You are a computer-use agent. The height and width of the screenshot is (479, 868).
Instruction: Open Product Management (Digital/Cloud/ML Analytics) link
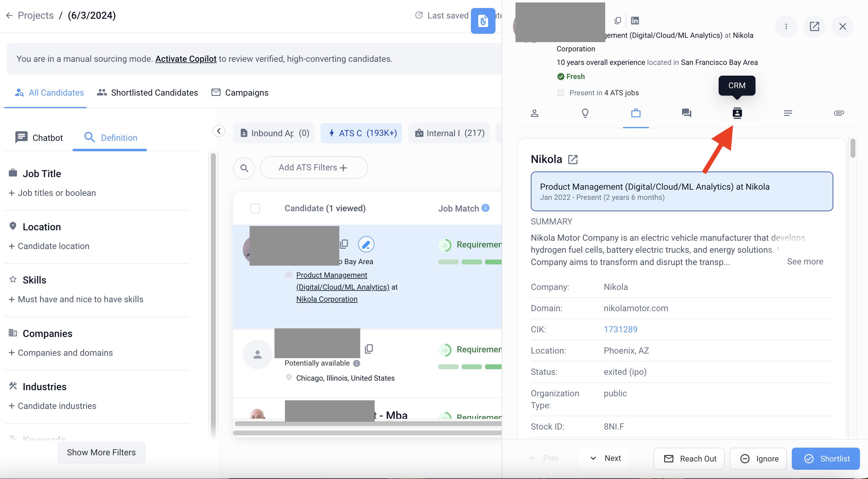click(343, 281)
